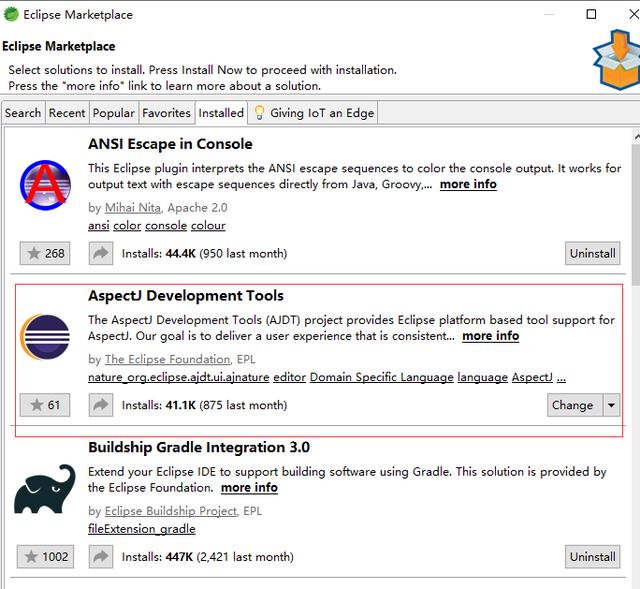Click the console tag link
This screenshot has width=640, height=589.
tap(166, 226)
